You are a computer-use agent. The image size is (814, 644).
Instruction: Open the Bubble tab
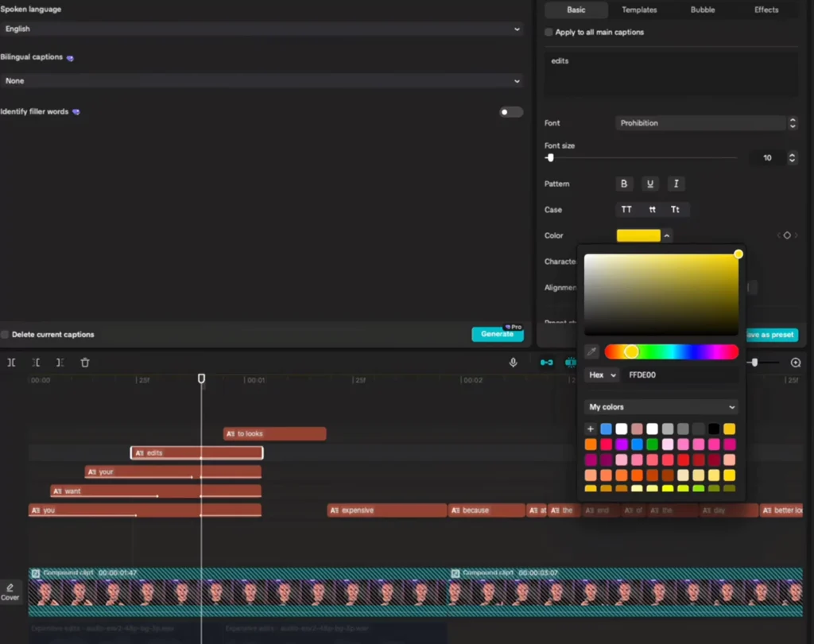[x=703, y=10]
